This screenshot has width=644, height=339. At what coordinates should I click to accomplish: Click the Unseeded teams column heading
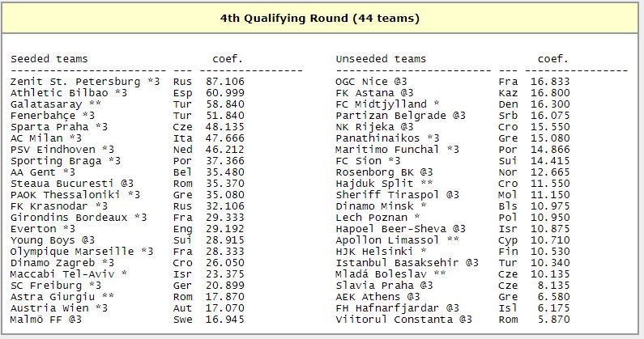[x=381, y=59]
